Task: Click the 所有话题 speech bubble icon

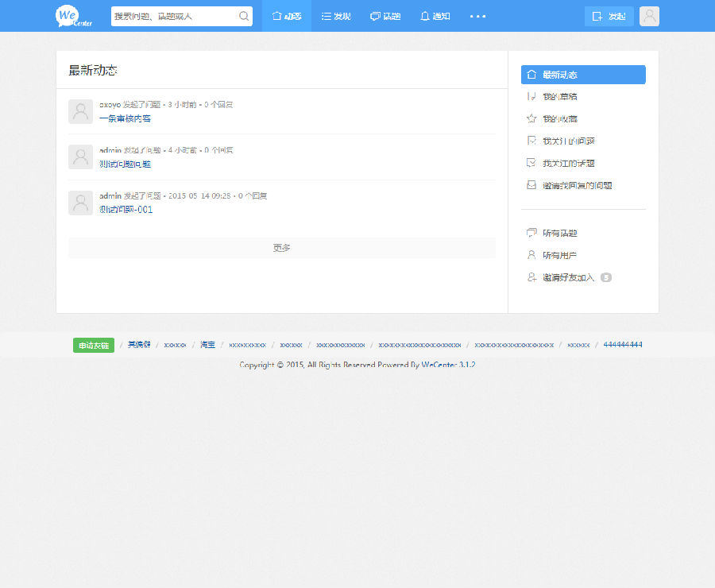Action: [x=531, y=233]
